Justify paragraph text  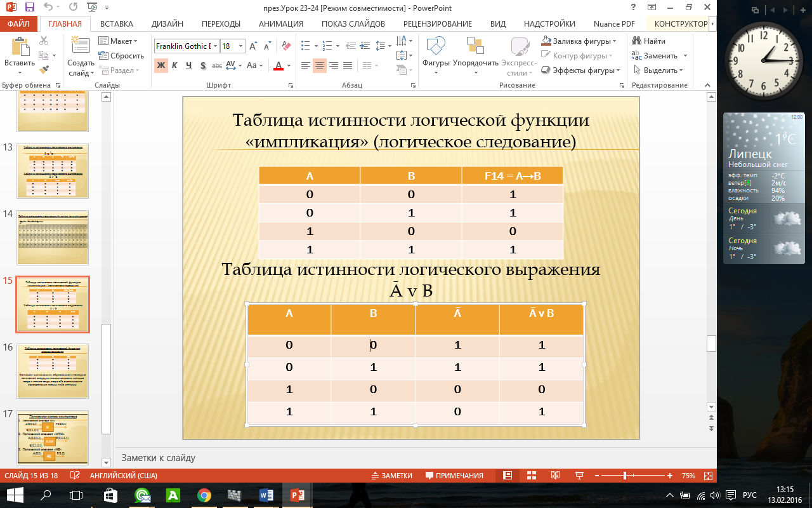point(348,65)
